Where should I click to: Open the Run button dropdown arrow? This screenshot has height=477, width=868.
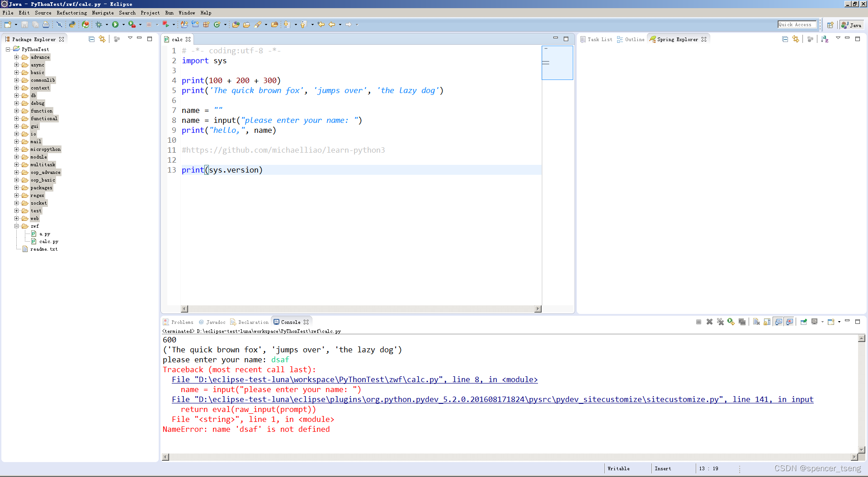click(x=123, y=25)
